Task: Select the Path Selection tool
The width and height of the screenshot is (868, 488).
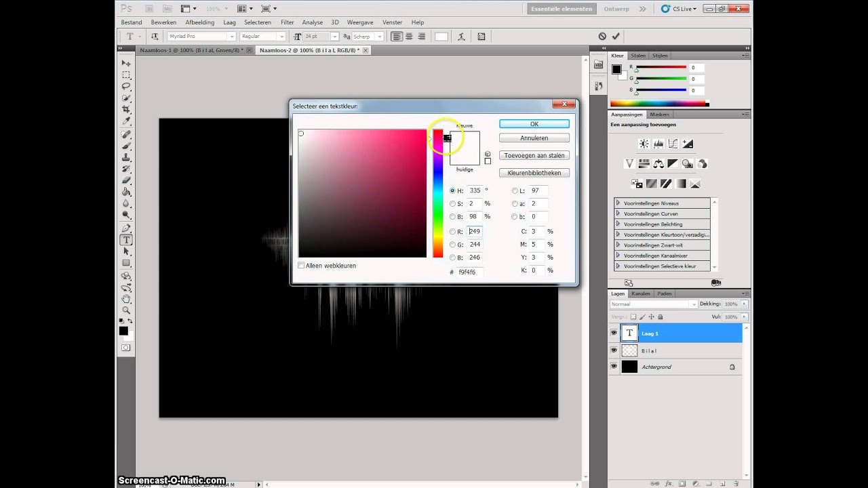Action: (126, 251)
